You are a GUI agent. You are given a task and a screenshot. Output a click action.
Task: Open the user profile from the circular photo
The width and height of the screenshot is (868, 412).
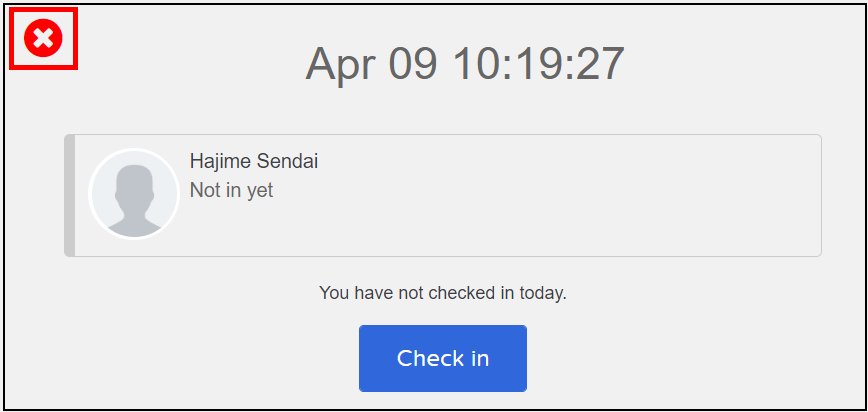pos(134,194)
